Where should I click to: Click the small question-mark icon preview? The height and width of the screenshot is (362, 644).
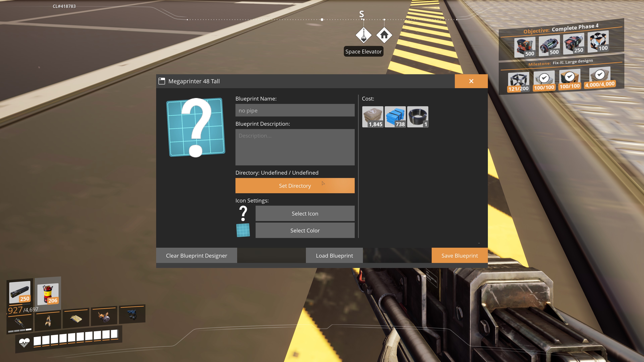[x=243, y=213]
